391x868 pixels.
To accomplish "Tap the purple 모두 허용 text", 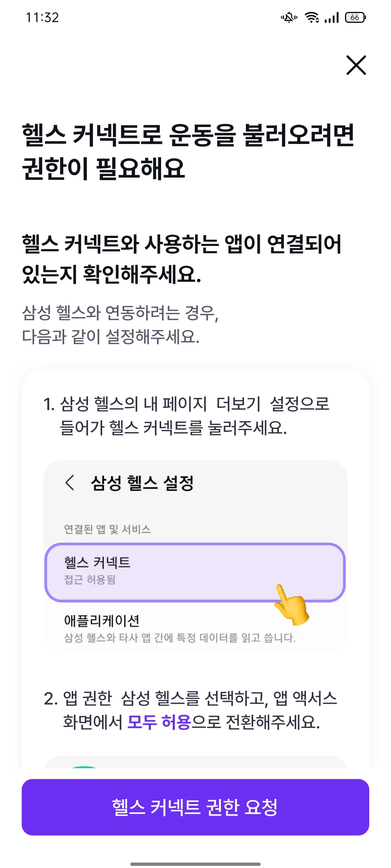I will pos(159,722).
